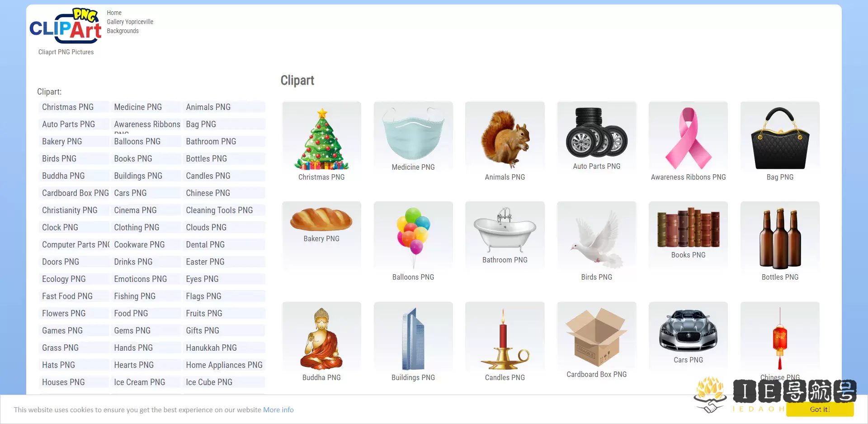Viewport: 868px width, 424px height.
Task: Select the Cleaning Tools PNG category
Action: [219, 210]
